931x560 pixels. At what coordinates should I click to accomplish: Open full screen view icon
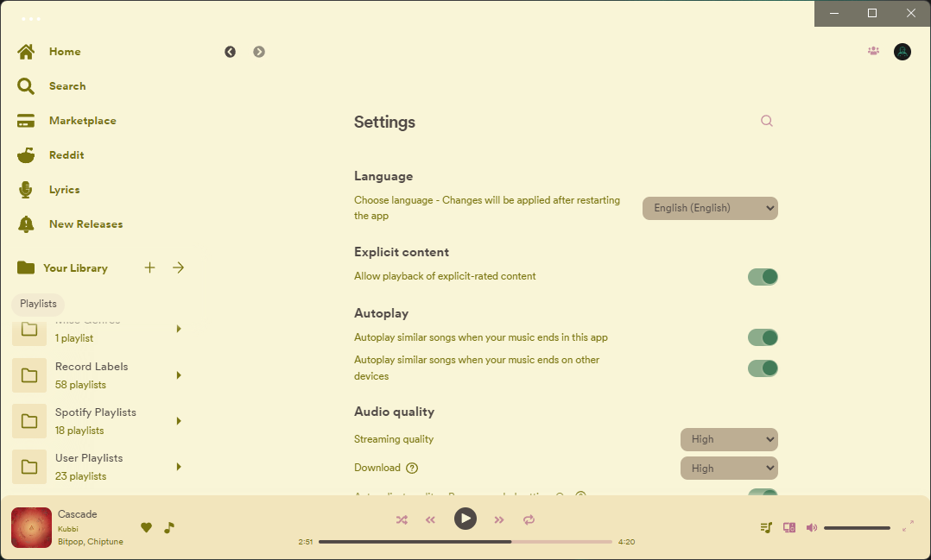tap(908, 526)
